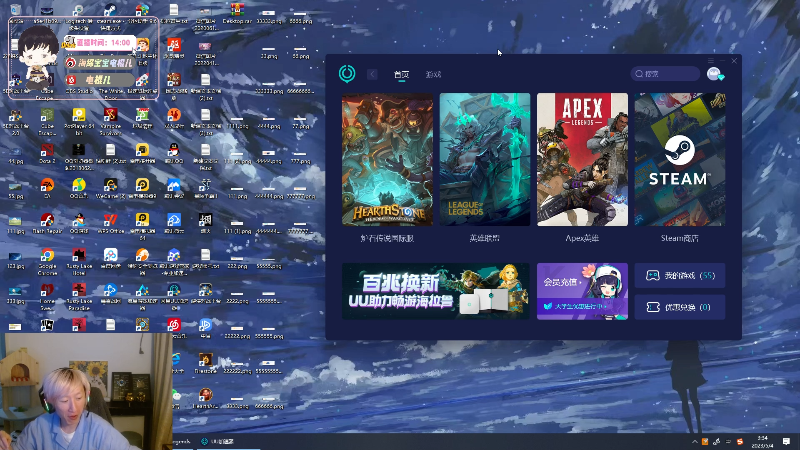The height and width of the screenshot is (450, 800).
Task: Click the Apex英雄 label
Action: click(582, 238)
